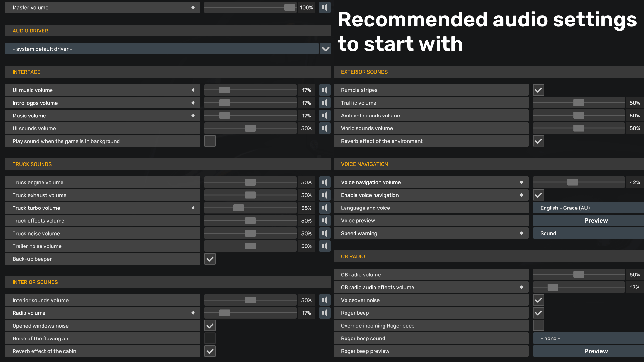Click the Traffic volume slider handle
This screenshot has width=644, height=362.
coord(579,103)
